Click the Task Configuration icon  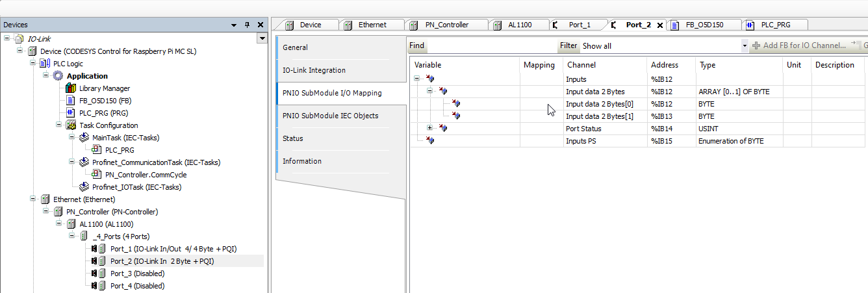(71, 125)
